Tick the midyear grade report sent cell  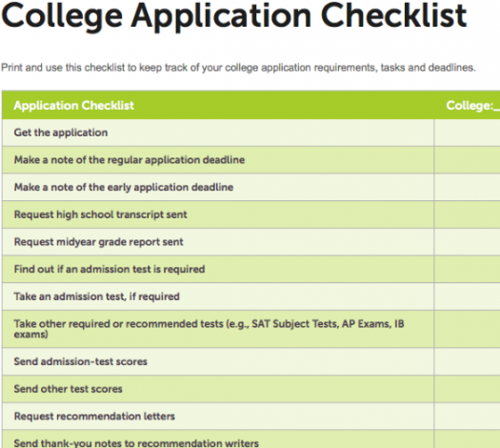coord(468,242)
